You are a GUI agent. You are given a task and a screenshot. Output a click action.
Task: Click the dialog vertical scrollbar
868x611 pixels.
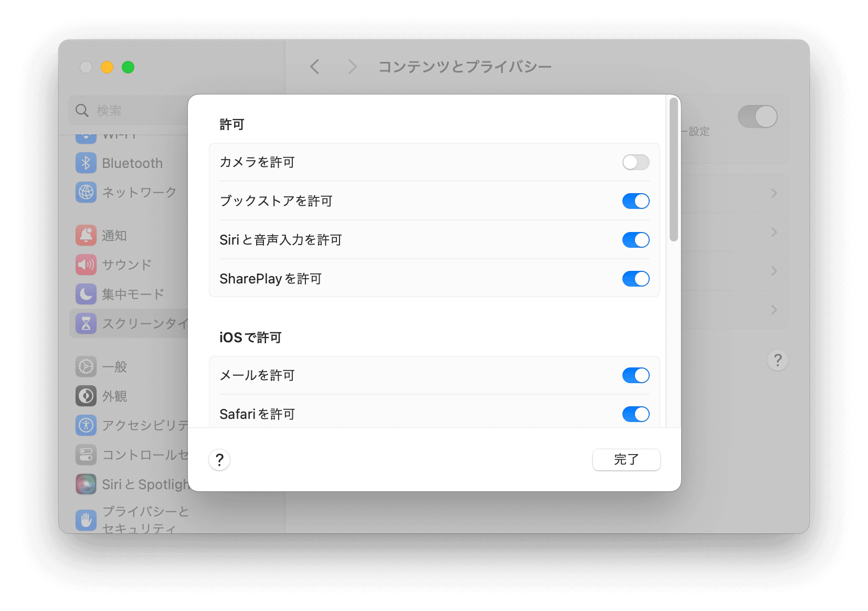pyautogui.click(x=674, y=170)
